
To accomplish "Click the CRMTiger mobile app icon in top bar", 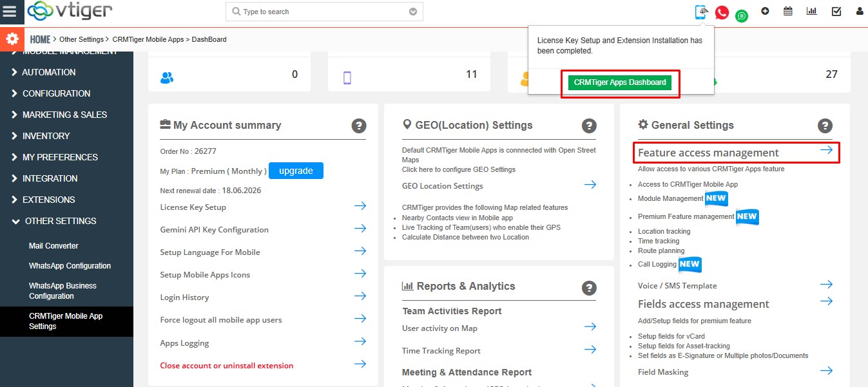I will tap(701, 12).
